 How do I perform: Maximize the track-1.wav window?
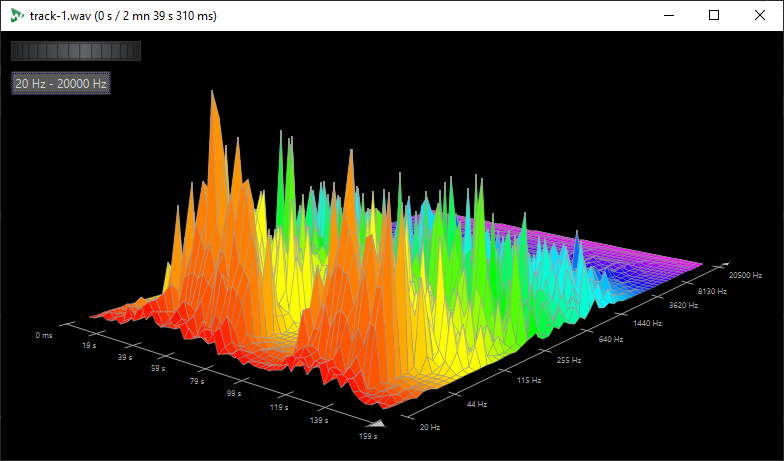(x=714, y=15)
